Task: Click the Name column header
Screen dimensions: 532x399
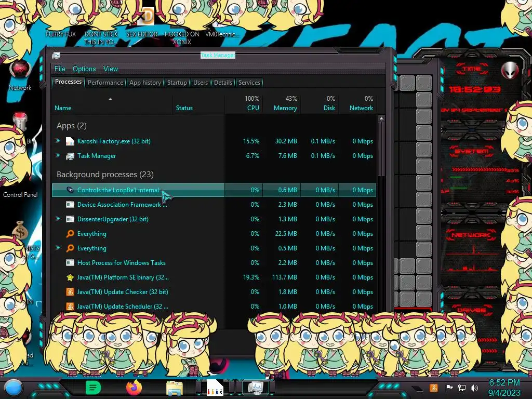Action: [x=112, y=103]
